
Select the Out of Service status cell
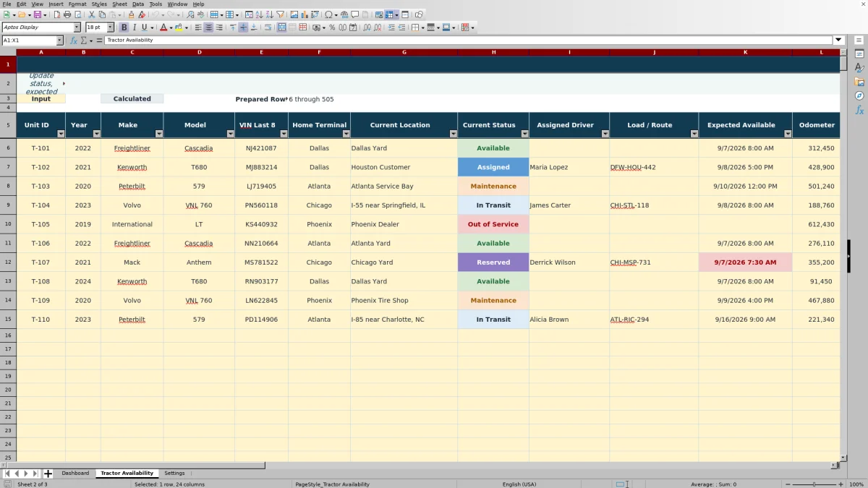[x=493, y=224]
